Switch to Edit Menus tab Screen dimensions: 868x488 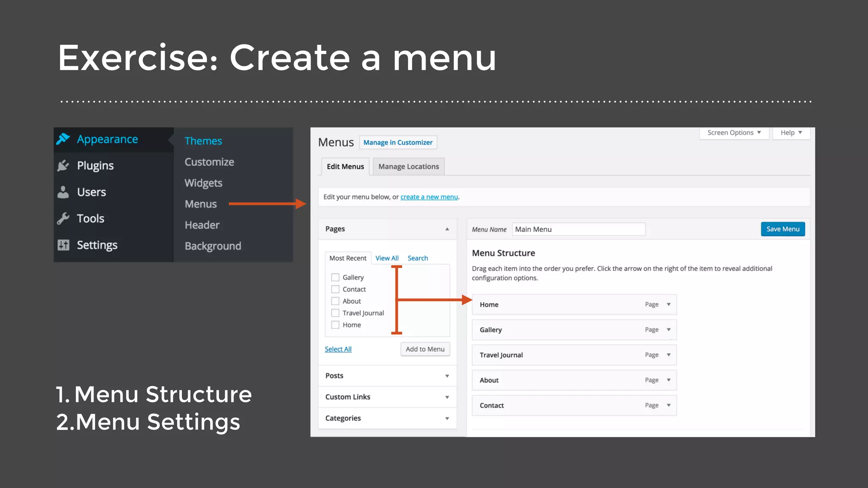pos(345,166)
